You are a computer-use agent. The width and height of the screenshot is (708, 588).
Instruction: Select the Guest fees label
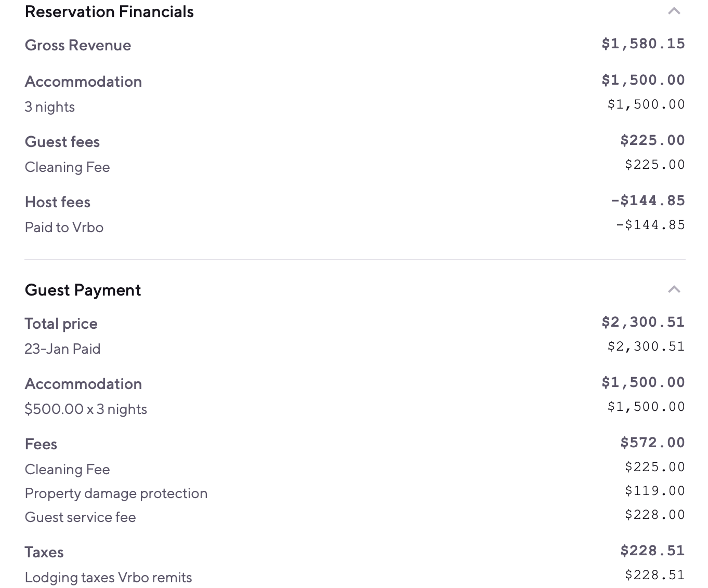62,142
